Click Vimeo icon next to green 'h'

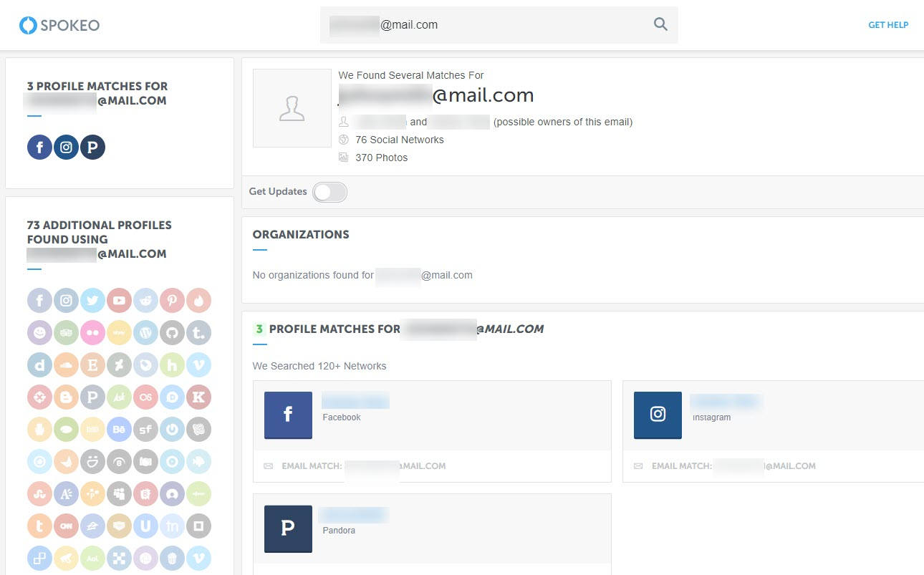point(198,365)
